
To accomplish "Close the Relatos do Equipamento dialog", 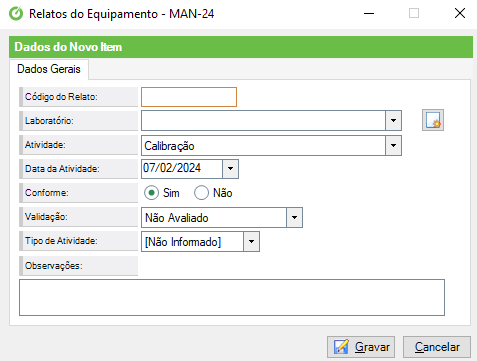I will point(460,14).
